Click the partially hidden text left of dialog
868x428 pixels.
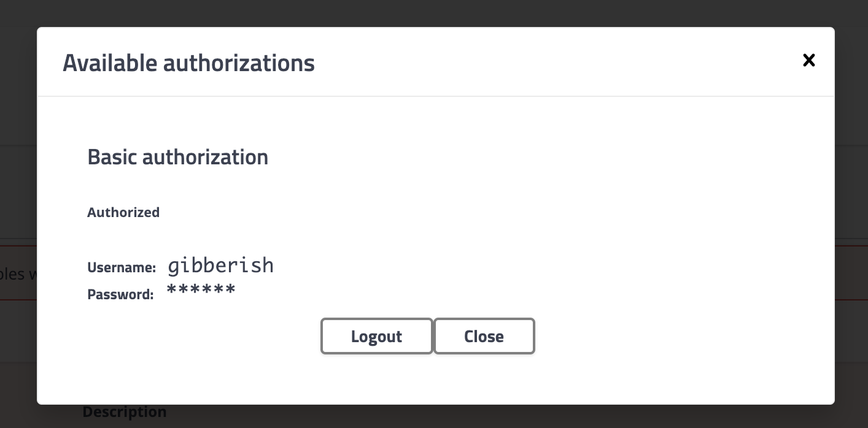18,273
